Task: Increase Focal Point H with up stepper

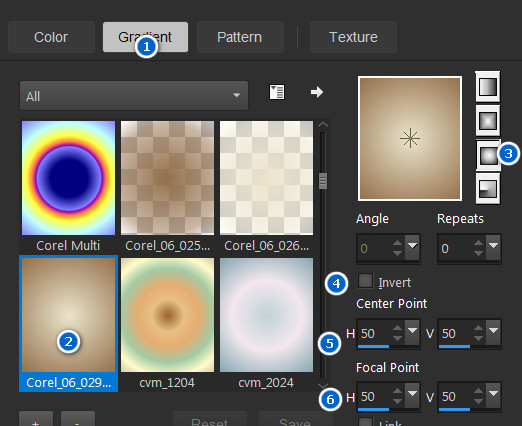Action: point(397,391)
